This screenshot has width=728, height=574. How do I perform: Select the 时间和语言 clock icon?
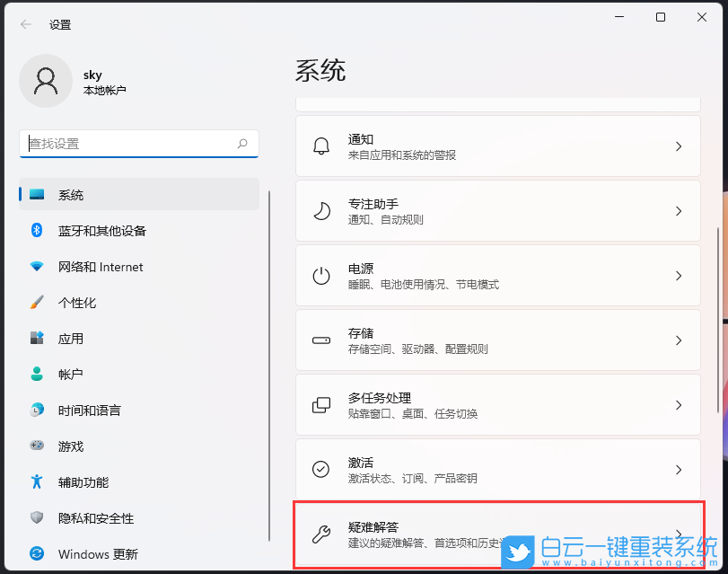[37, 411]
